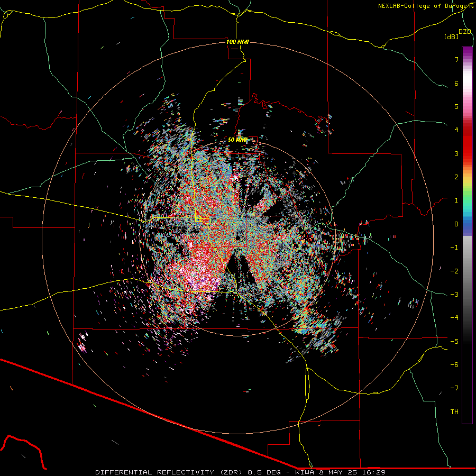Click the 6 value on the color scale
Image resolution: width=476 pixels, height=476 pixels.
pos(456,83)
